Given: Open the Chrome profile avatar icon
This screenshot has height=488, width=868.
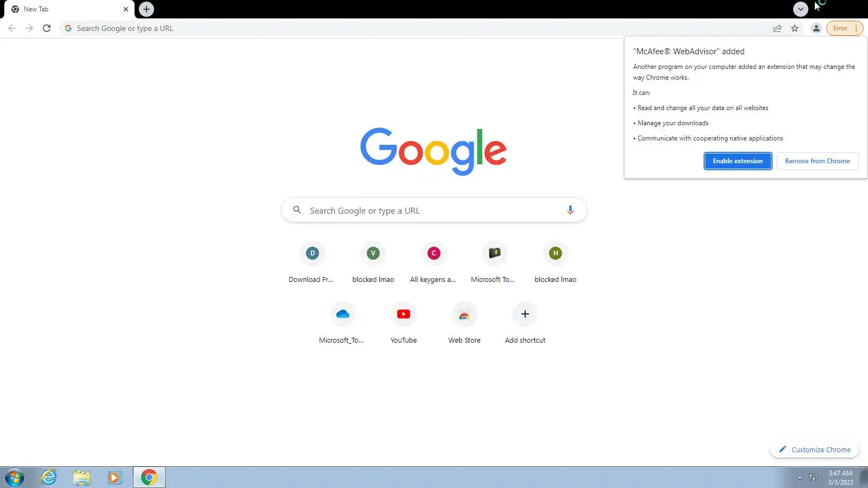Looking at the screenshot, I should click(816, 28).
